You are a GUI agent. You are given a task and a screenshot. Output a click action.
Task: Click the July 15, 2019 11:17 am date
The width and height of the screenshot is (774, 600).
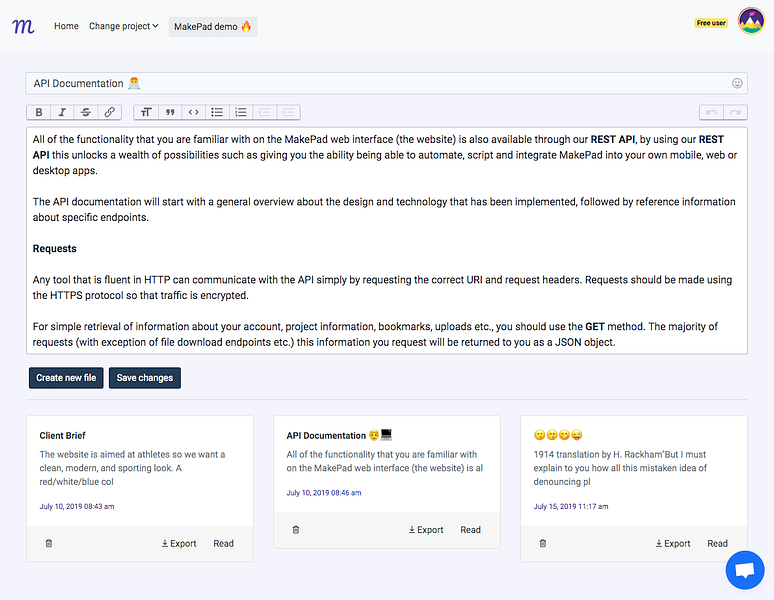click(571, 506)
